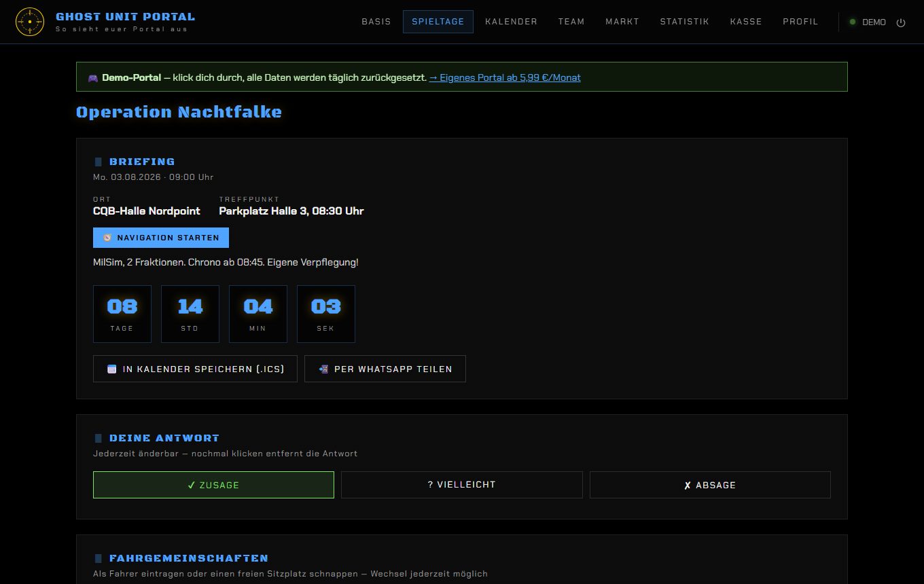924x584 pixels.
Task: Navigate to Markt
Action: [x=622, y=22]
